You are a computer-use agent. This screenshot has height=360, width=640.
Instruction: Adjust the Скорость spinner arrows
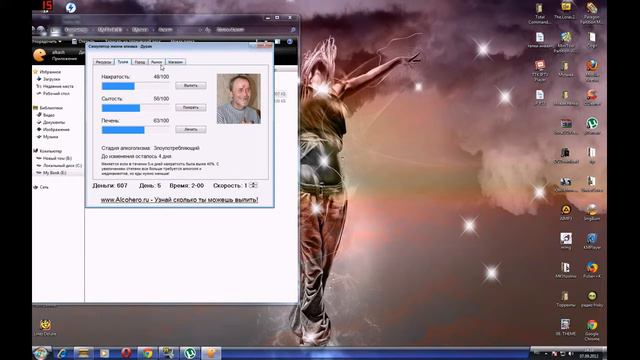pyautogui.click(x=253, y=185)
